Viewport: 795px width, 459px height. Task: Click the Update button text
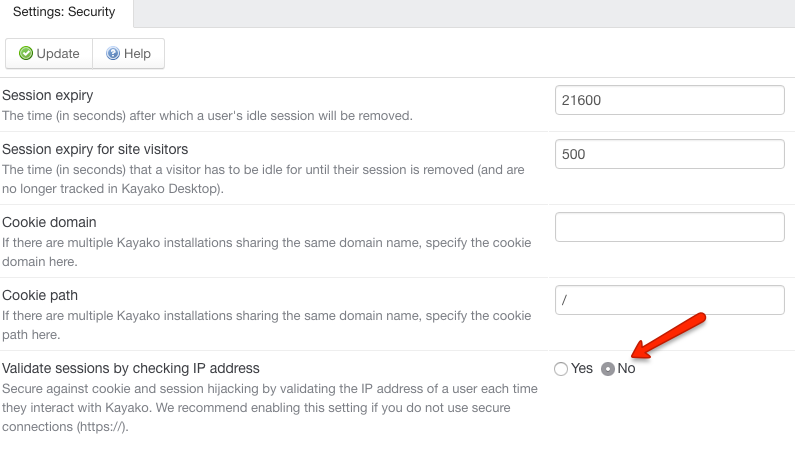click(58, 54)
